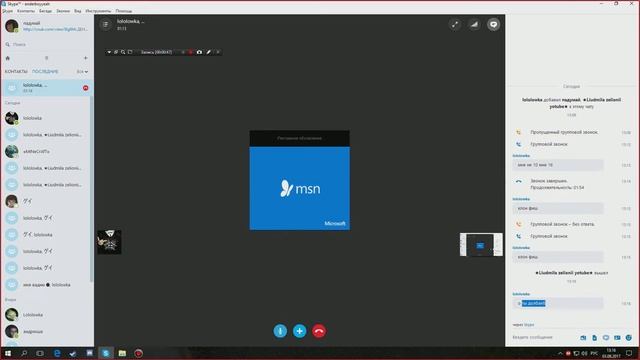The width and height of the screenshot is (640, 360).
Task: Click the red recorder app icon in the taskbar
Action: 138,353
